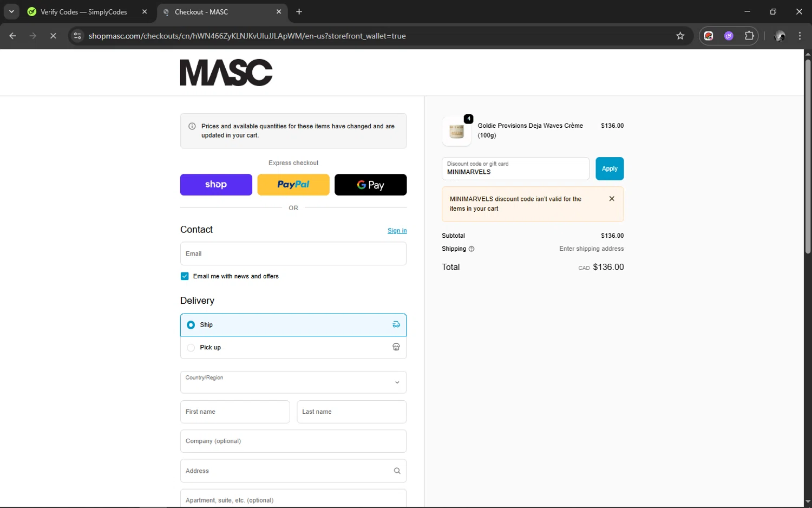Dismiss the invalid discount code message
The image size is (812, 508).
click(x=612, y=199)
